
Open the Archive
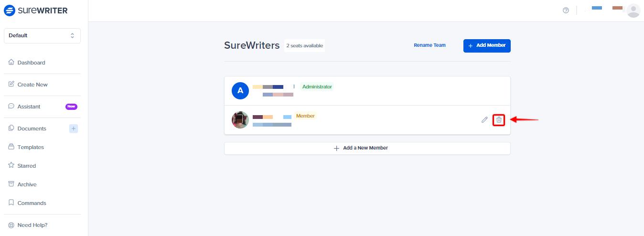(27, 184)
